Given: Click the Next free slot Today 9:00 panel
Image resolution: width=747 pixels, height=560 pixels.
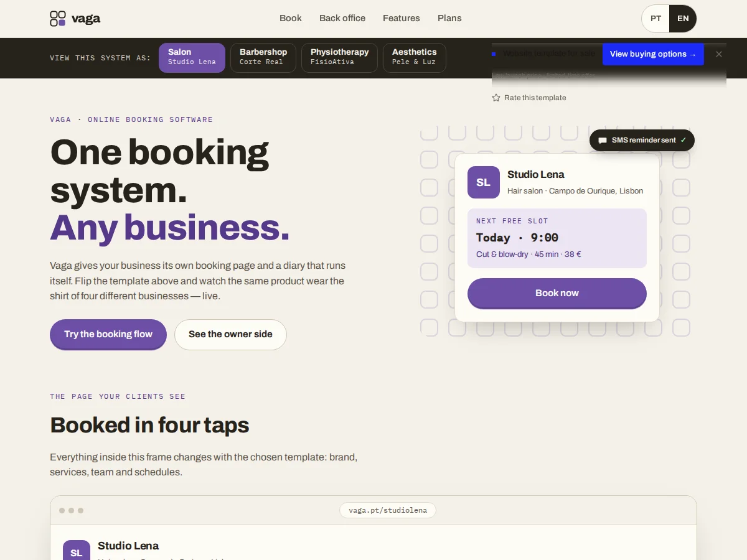Looking at the screenshot, I should click(x=557, y=238).
